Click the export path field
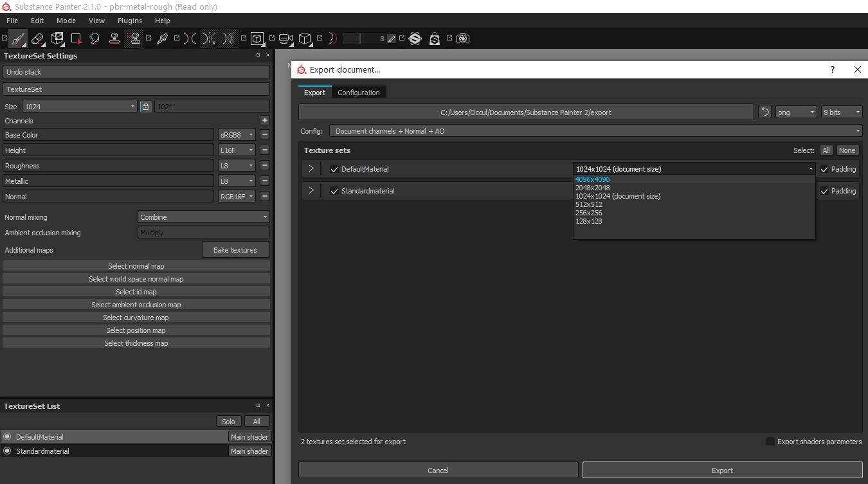This screenshot has width=868, height=484. (526, 112)
